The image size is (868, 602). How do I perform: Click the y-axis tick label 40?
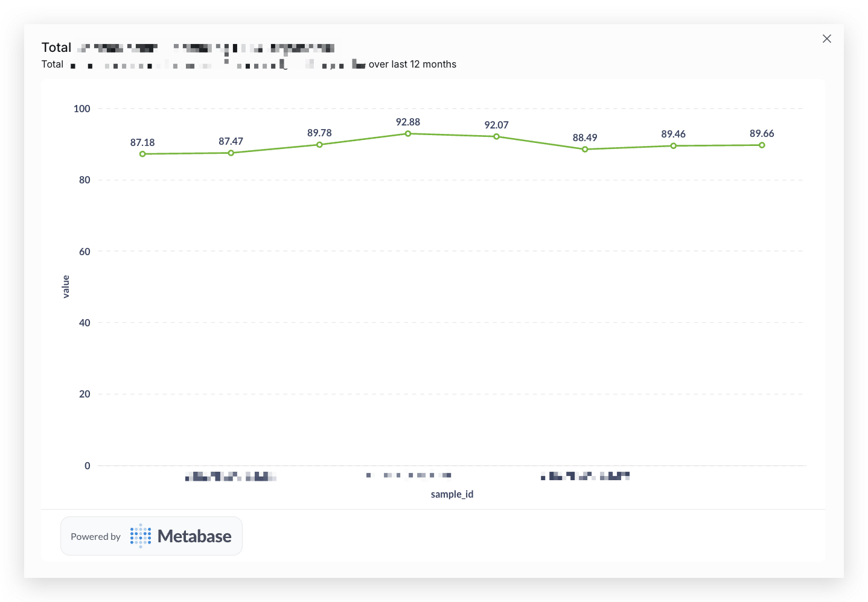85,323
